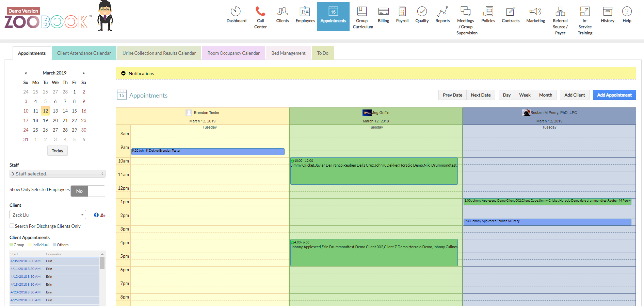Image resolution: width=644 pixels, height=306 pixels.
Task: Open the Urine Collection and Results Calendar tab
Action: click(159, 53)
